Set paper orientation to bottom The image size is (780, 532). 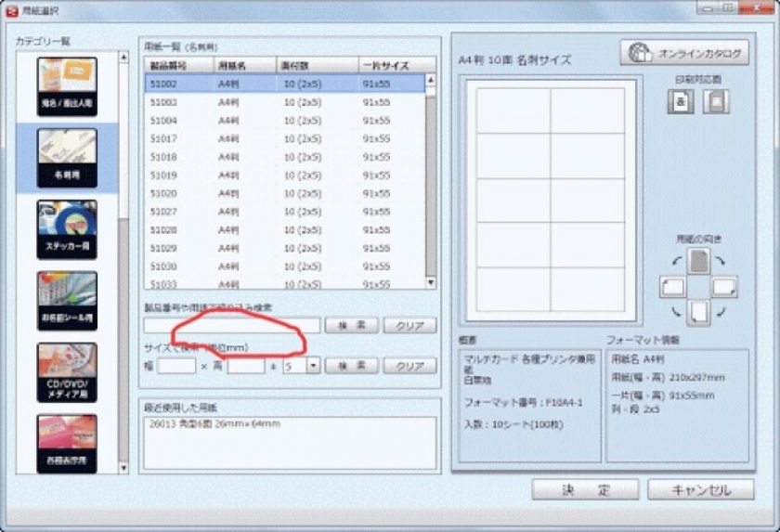[x=698, y=312]
